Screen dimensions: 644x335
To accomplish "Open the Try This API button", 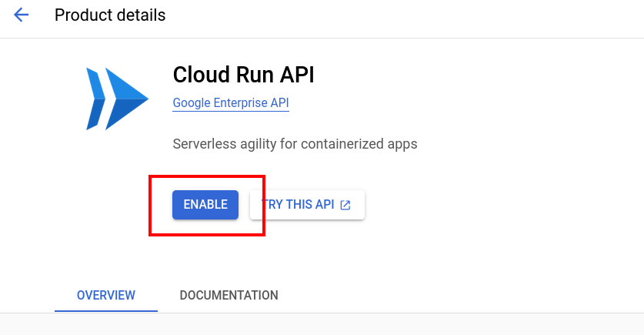I will 307,205.
